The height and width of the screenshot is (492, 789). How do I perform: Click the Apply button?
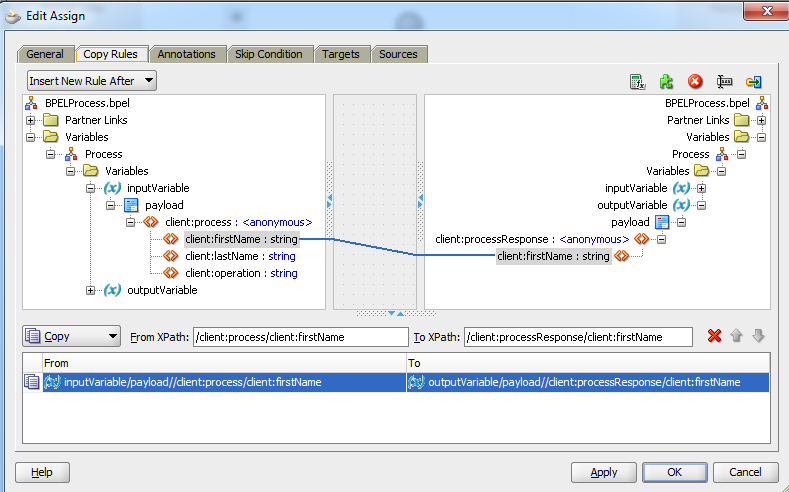pos(604,472)
